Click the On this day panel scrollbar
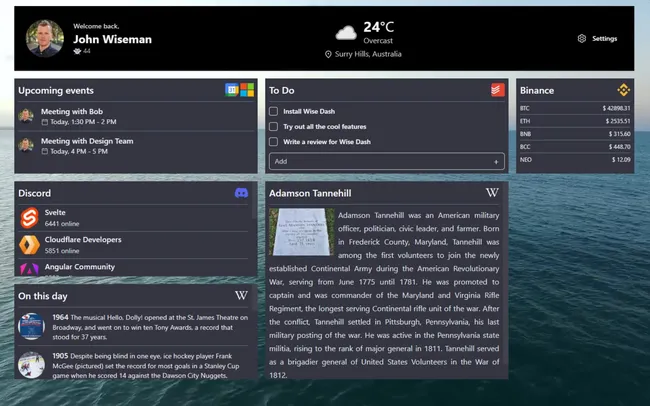 255,298
